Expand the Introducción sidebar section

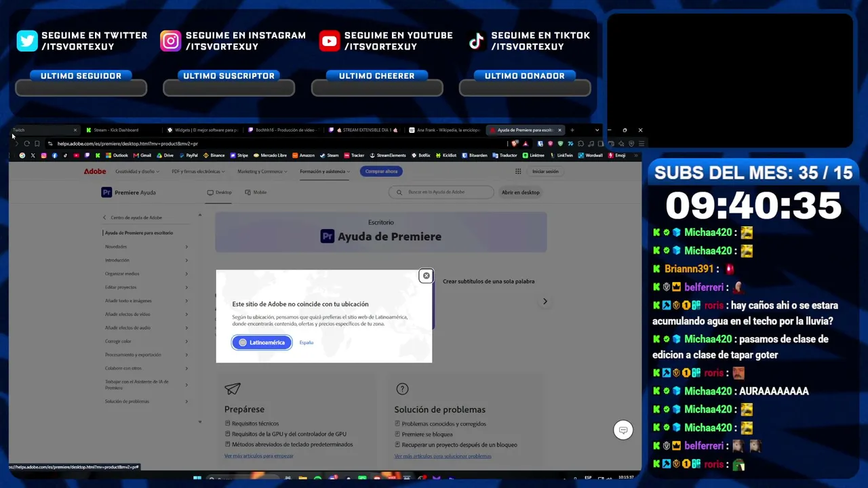[146, 260]
